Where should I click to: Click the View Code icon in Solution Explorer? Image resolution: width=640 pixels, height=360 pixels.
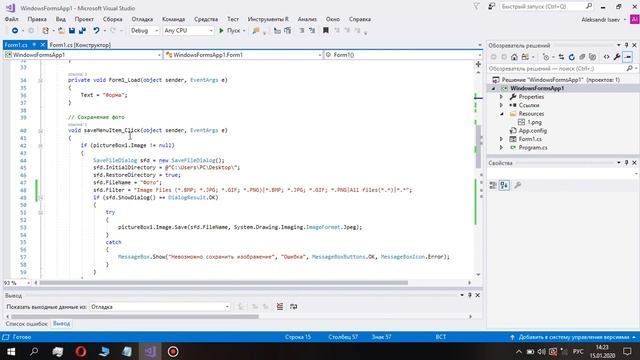click(607, 57)
